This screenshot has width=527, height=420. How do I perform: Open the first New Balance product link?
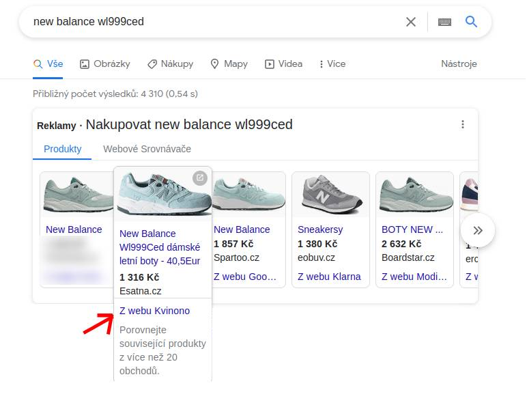click(x=74, y=229)
